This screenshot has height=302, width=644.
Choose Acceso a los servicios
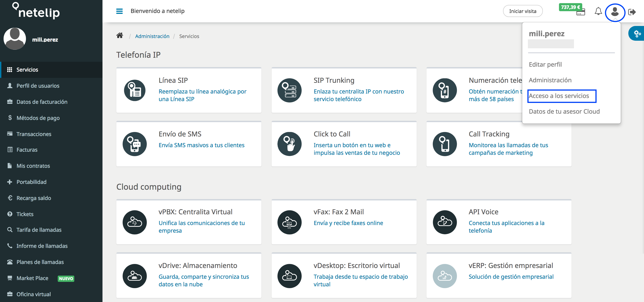tap(559, 96)
